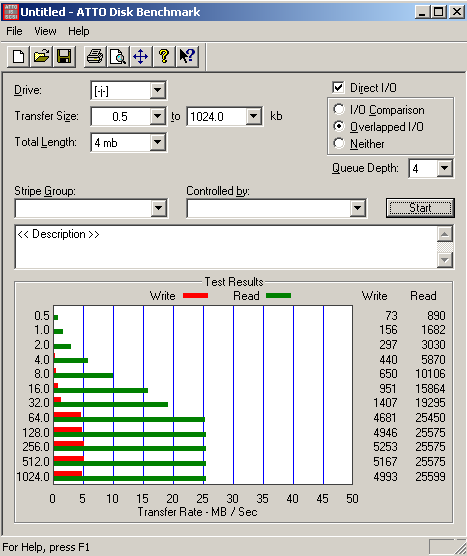Click the Transfer Rate - MB / Sec label

pos(197,512)
